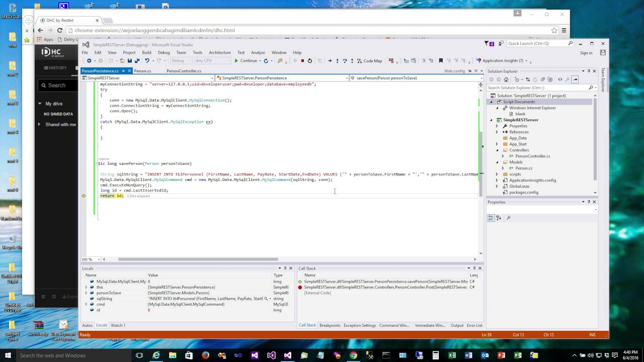Click Break All pause icon

click(295, 61)
